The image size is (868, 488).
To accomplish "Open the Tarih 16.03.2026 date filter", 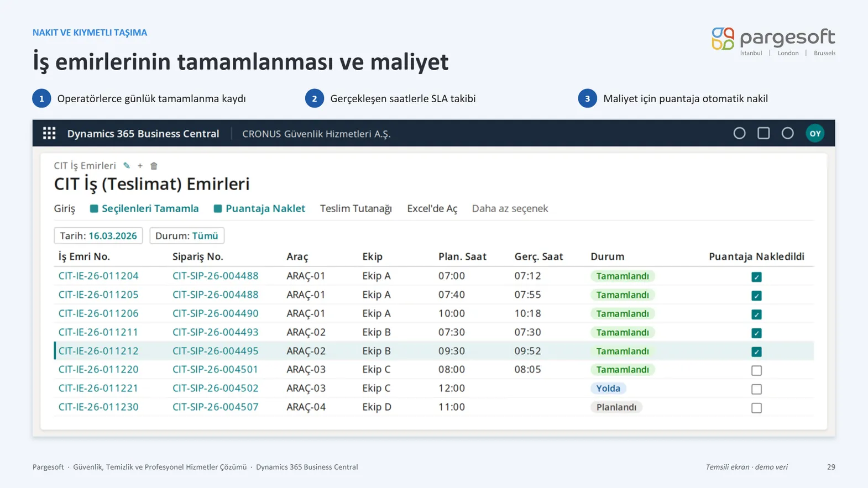I will 98,236.
